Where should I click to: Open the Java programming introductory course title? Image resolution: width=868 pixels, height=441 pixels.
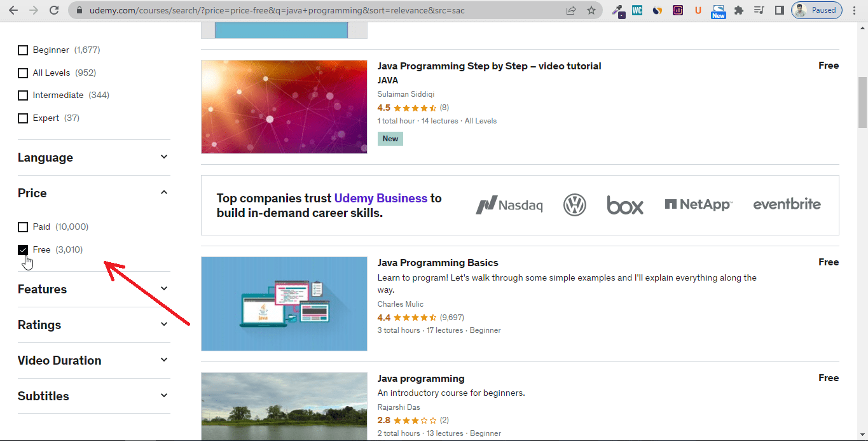tap(421, 379)
